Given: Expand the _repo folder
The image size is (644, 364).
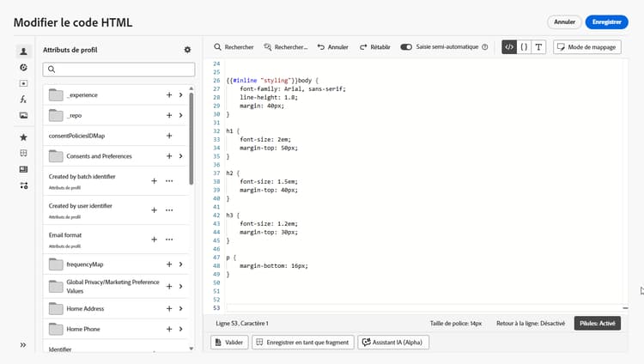Looking at the screenshot, I should (180, 115).
